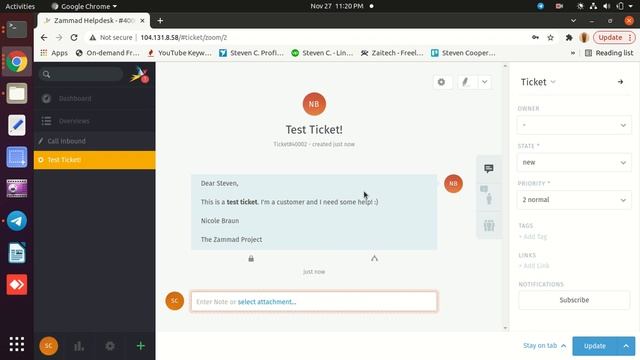Viewport: 640px width, 360px height.
Task: Show more bookmarks chevron
Action: [x=573, y=53]
